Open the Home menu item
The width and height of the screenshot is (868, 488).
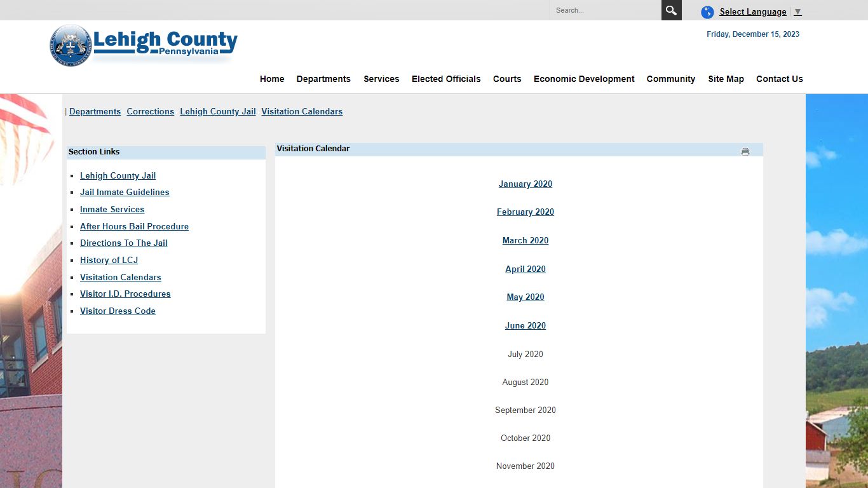coord(272,79)
